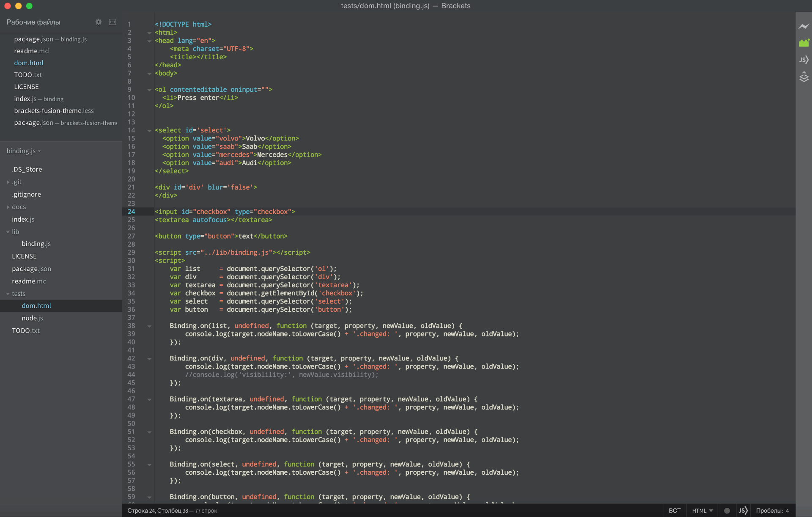This screenshot has width=812, height=517.
Task: Click the split view icon in sidebar header
Action: [x=112, y=22]
